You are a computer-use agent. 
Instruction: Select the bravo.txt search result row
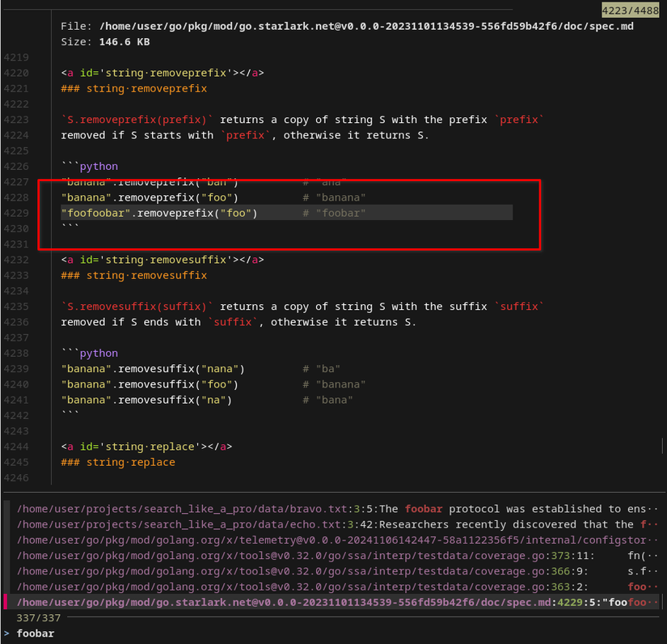[x=337, y=509]
